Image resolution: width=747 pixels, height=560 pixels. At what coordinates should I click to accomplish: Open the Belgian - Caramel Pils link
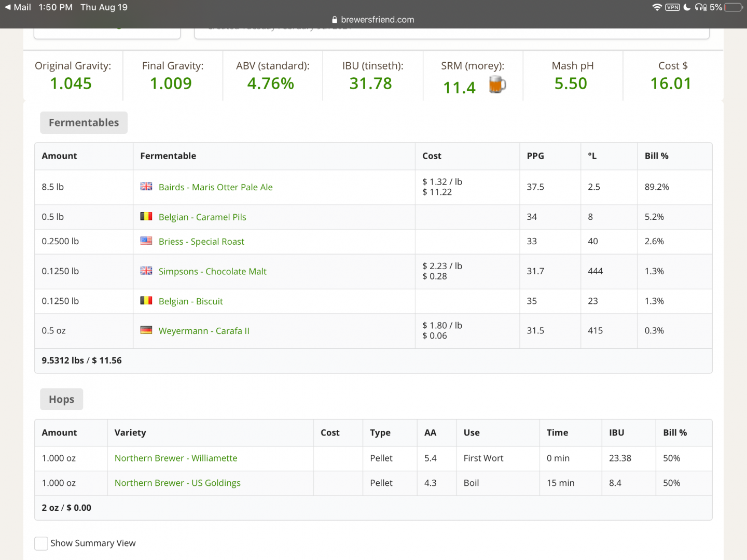(x=202, y=217)
